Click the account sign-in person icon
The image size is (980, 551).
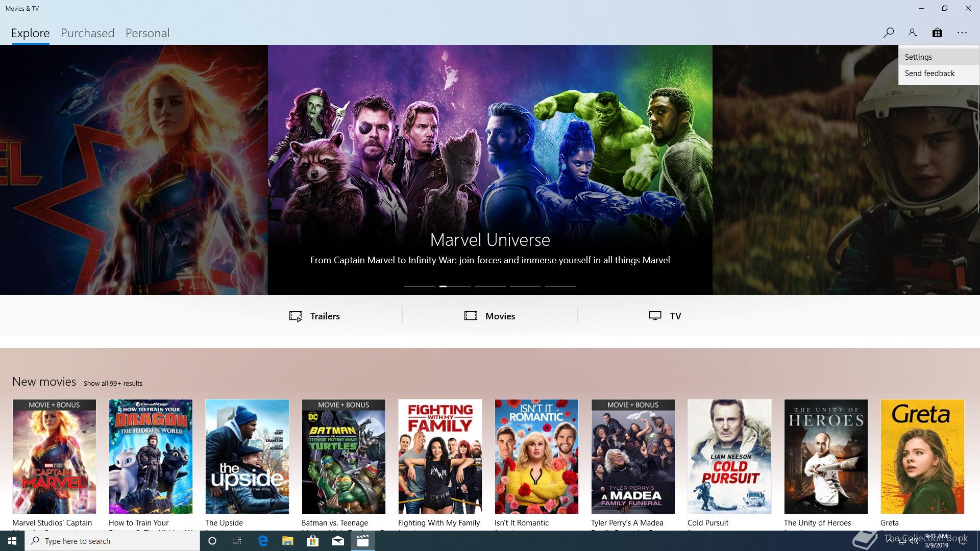click(x=913, y=33)
